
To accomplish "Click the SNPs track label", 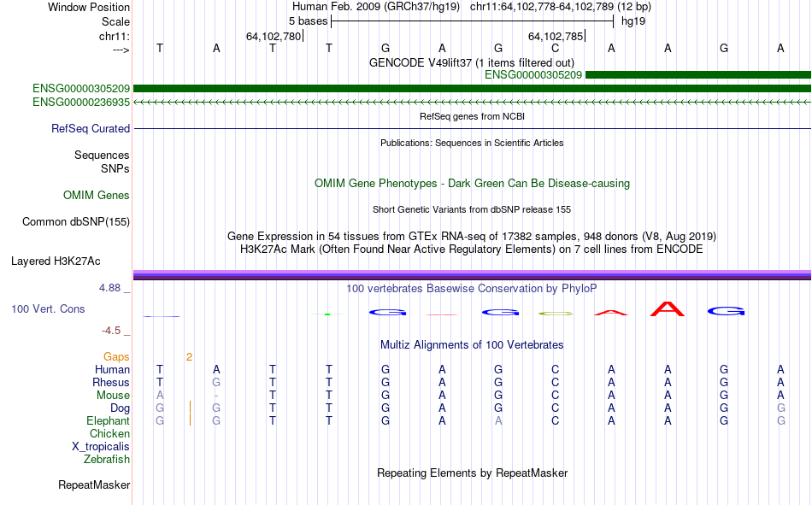I will pos(115,169).
